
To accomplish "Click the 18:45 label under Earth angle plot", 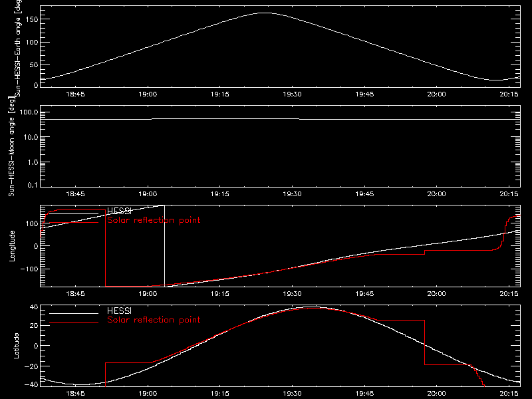I will 75,94.
